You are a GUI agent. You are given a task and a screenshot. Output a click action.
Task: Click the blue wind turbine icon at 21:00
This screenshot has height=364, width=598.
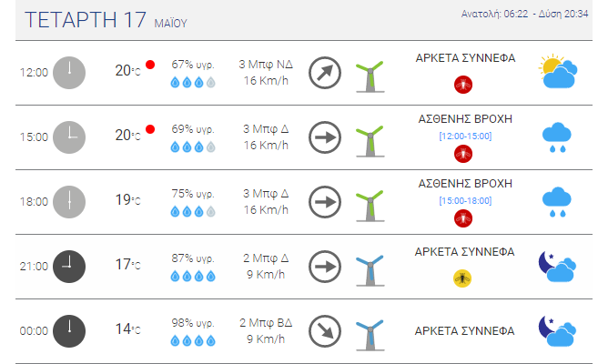tap(370, 270)
